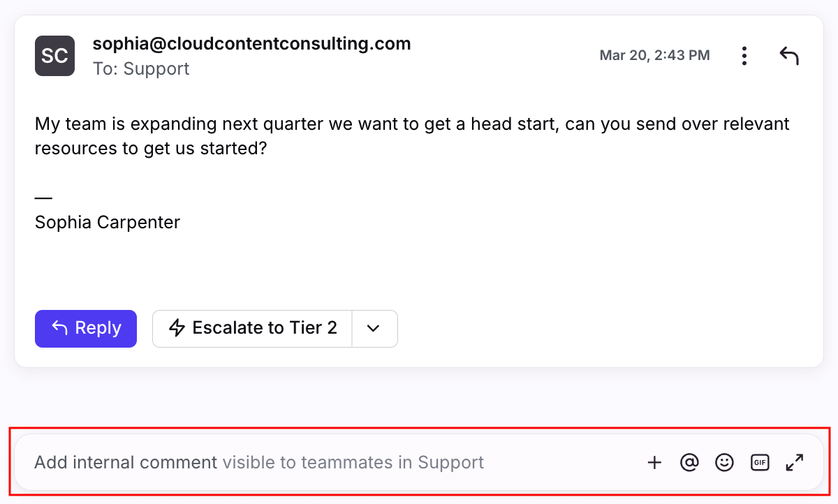Click the SC sender avatar

[54, 56]
